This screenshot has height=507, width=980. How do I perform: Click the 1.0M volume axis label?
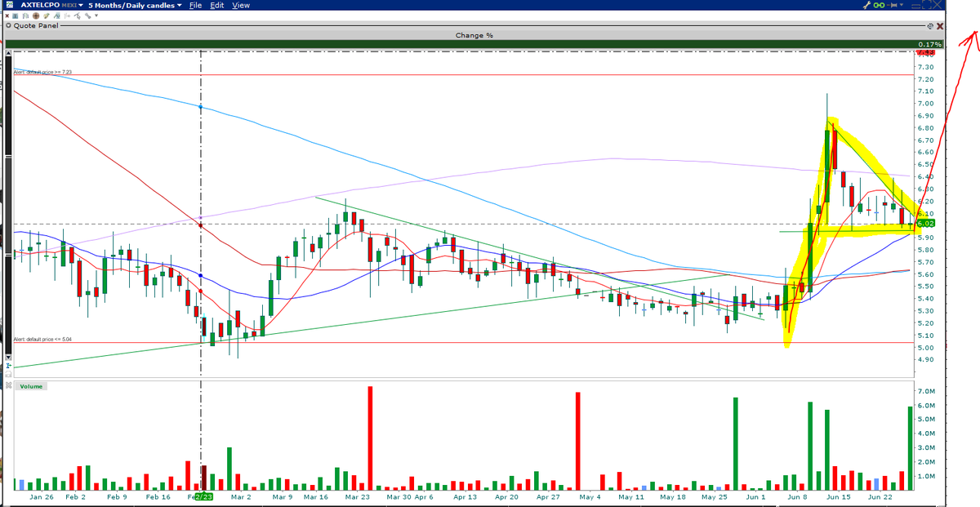pyautogui.click(x=926, y=476)
